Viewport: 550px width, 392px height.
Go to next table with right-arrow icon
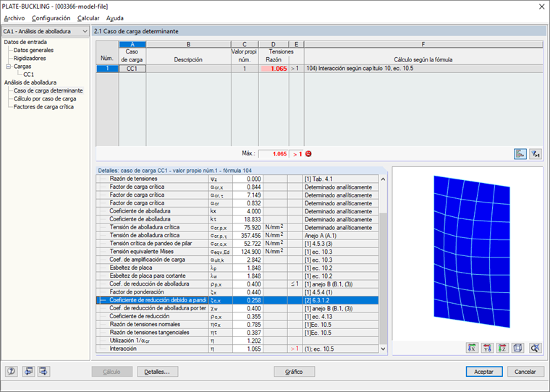44,371
